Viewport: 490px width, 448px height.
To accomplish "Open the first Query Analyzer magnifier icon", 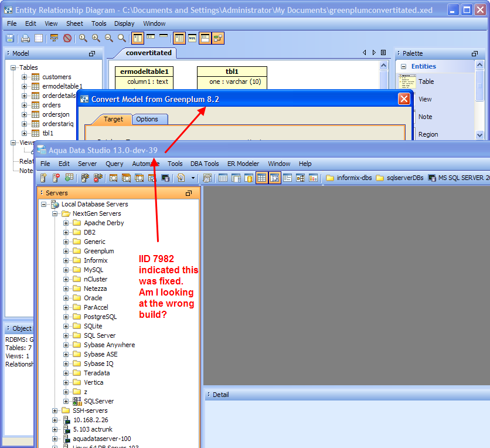I will (x=113, y=178).
